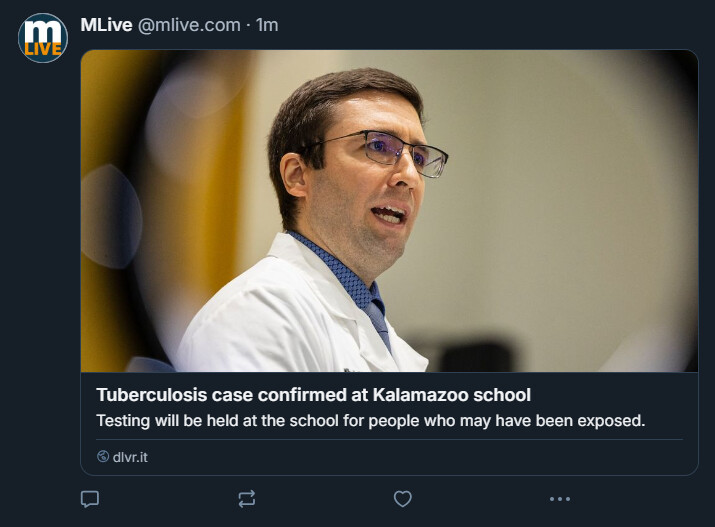715x527 pixels.
Task: Open the post via the 1m timestamp
Action: (267, 25)
